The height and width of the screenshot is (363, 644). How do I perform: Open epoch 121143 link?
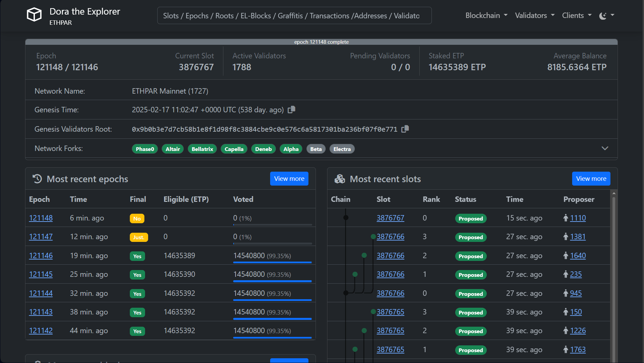point(41,312)
